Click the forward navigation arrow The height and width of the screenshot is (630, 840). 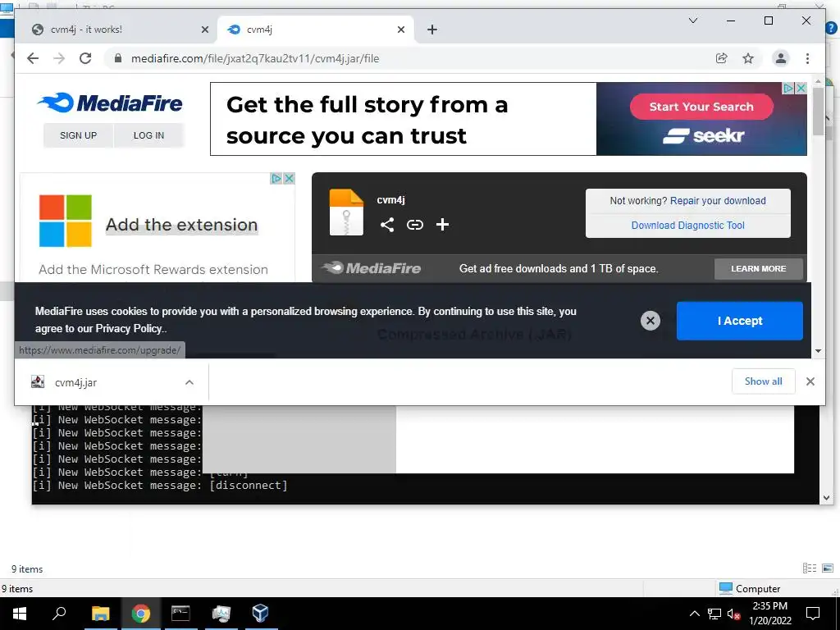click(59, 58)
